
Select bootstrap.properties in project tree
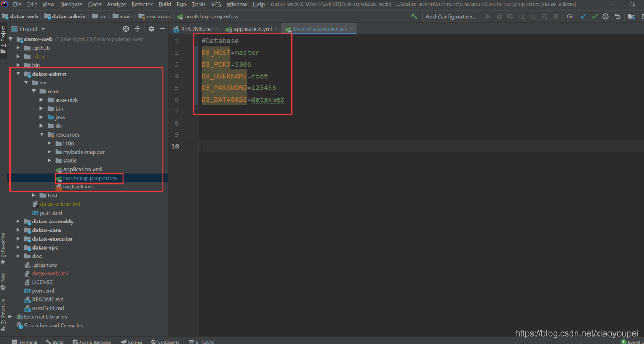pos(89,178)
